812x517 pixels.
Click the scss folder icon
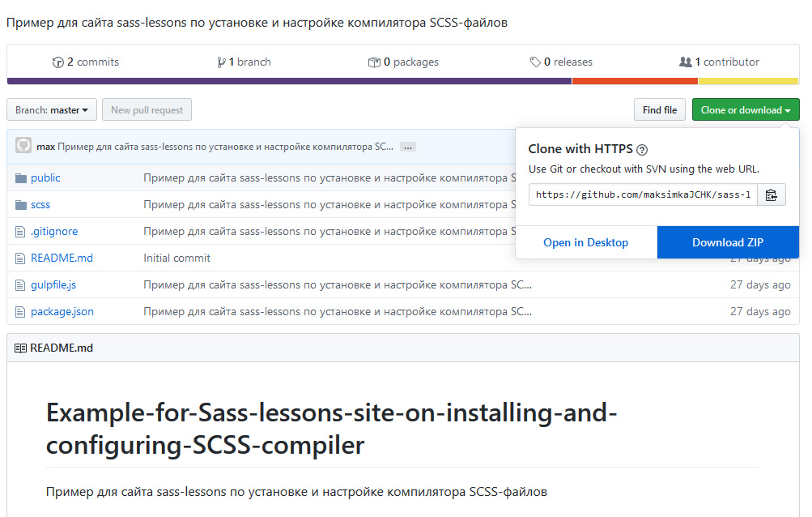[21, 205]
